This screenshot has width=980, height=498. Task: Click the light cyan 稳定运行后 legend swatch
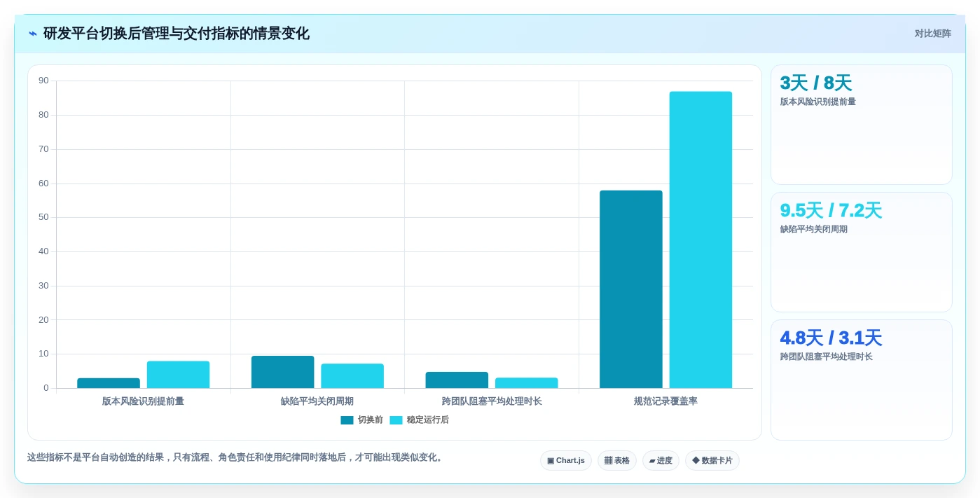(396, 420)
